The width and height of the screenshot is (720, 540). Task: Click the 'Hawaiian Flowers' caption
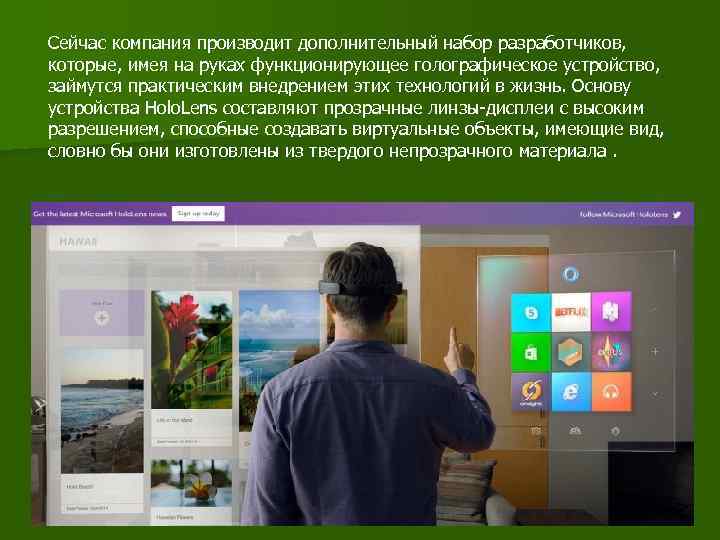click(174, 517)
